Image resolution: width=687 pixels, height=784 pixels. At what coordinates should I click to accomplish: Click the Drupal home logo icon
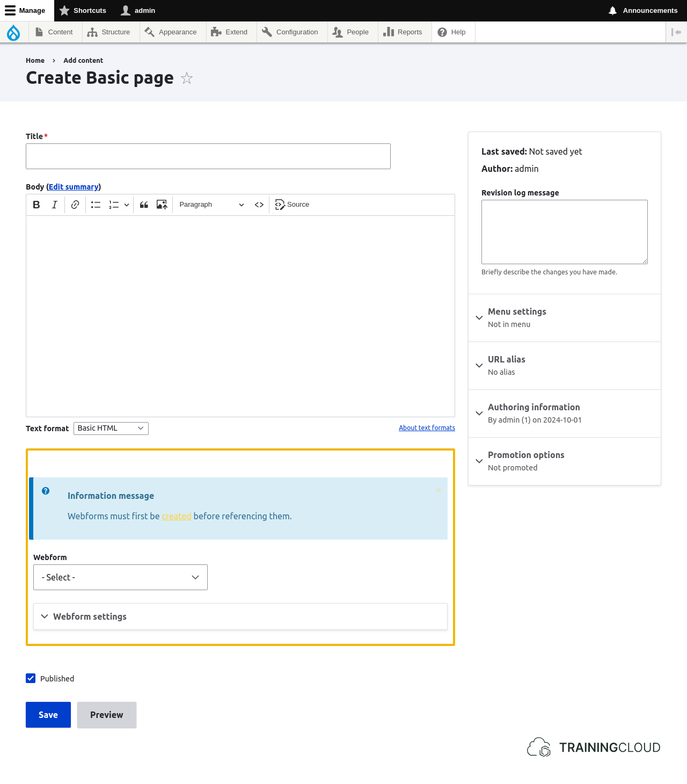click(13, 32)
